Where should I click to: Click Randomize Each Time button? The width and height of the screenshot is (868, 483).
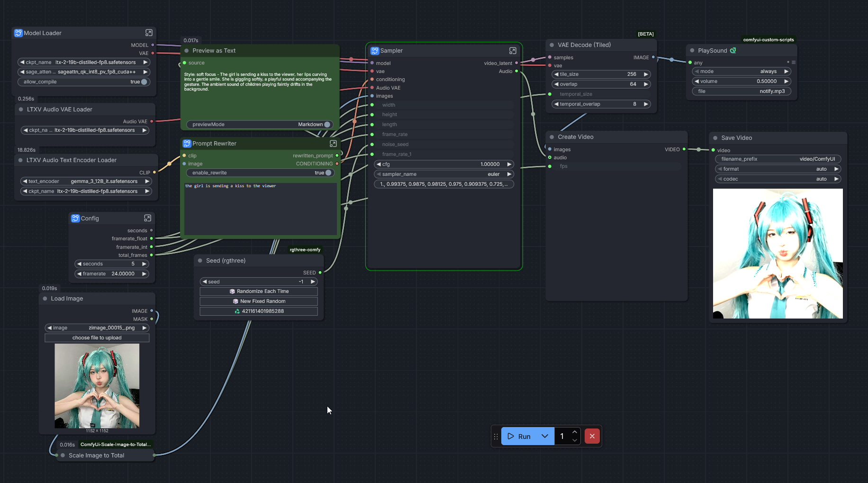[259, 292]
